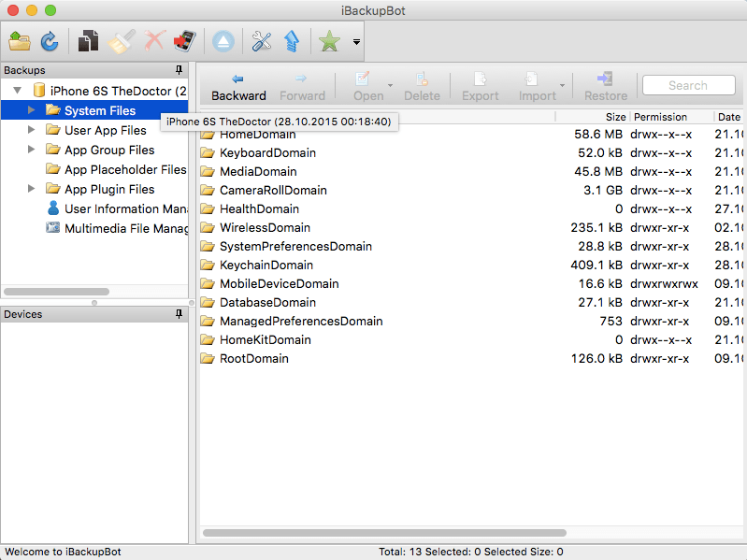Click the splitter handle between Backups and Devices
747x560 pixels.
pos(94,302)
